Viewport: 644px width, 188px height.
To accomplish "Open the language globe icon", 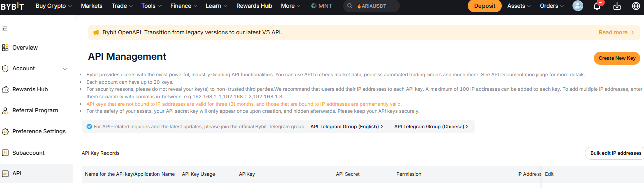I will point(635,6).
